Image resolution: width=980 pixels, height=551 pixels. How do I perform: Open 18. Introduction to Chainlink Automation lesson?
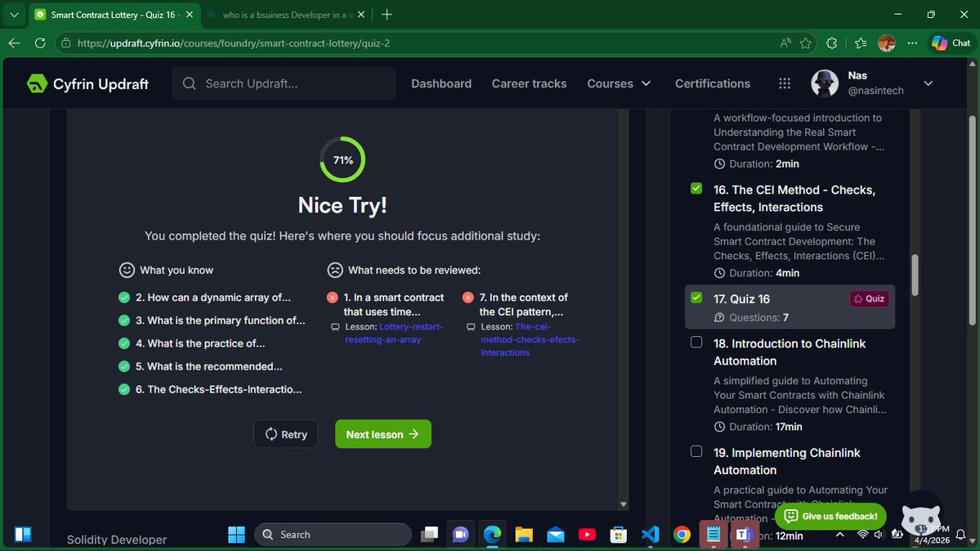[790, 352]
